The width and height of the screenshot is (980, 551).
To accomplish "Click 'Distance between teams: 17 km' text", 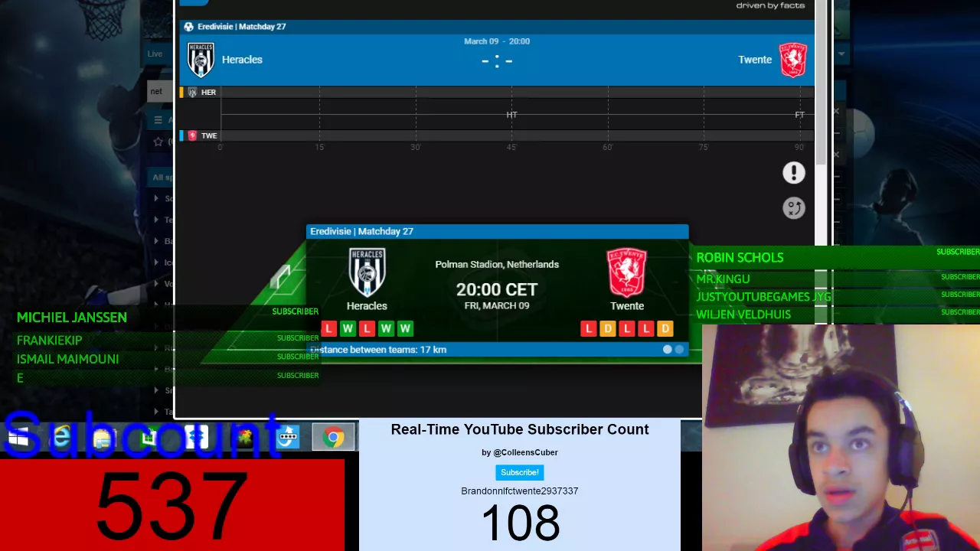I will pyautogui.click(x=378, y=350).
